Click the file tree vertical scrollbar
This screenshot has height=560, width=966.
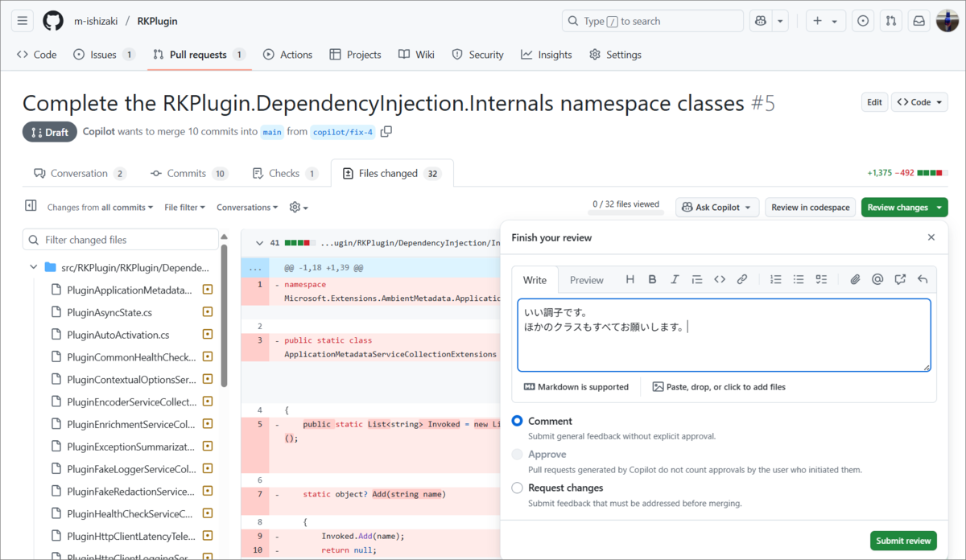pyautogui.click(x=225, y=315)
